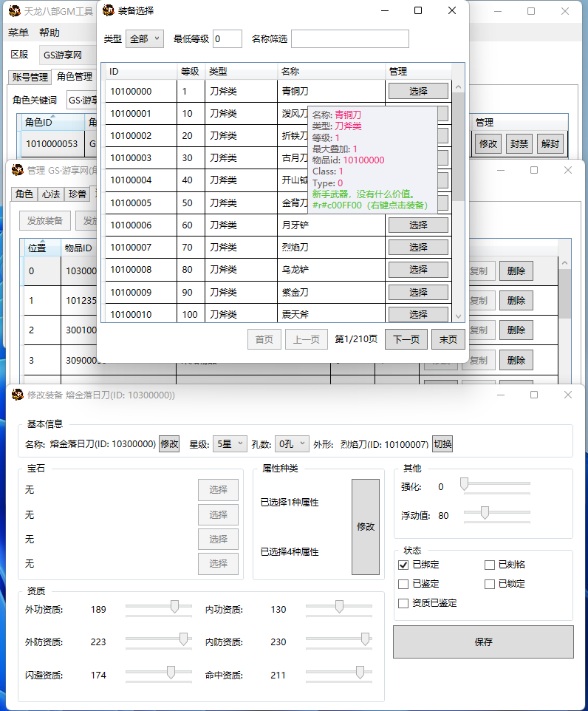Close the 修改装备 window
The height and width of the screenshot is (711, 588).
coord(567,395)
